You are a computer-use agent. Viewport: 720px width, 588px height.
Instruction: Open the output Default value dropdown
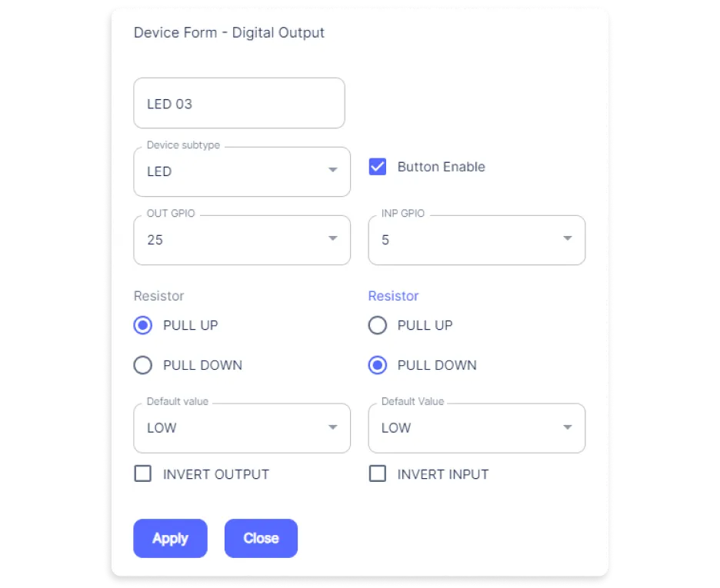[x=242, y=428]
